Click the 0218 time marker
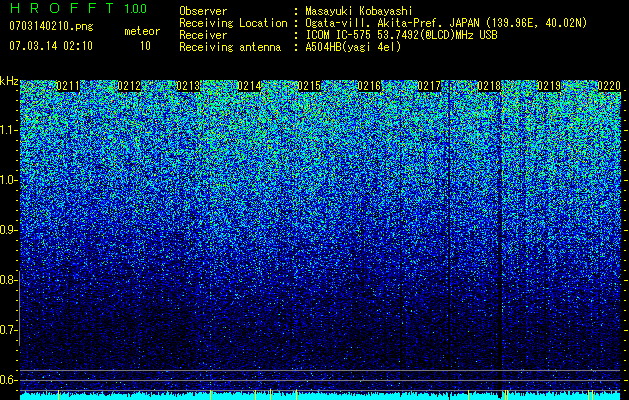Viewport: 629px width, 400px height. (489, 86)
